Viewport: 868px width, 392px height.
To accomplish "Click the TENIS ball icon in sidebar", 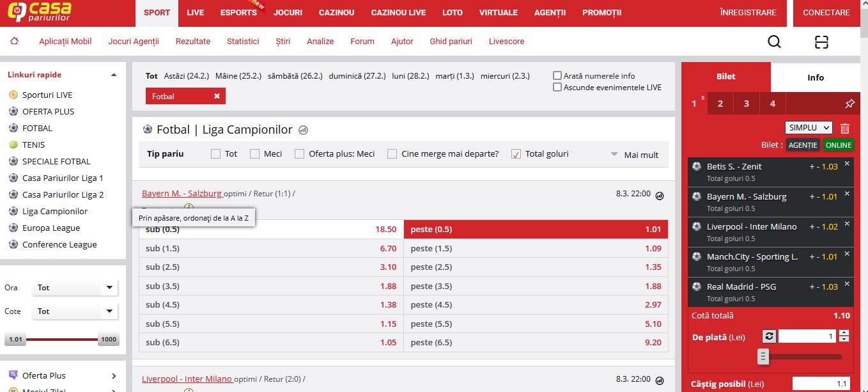I will (13, 145).
